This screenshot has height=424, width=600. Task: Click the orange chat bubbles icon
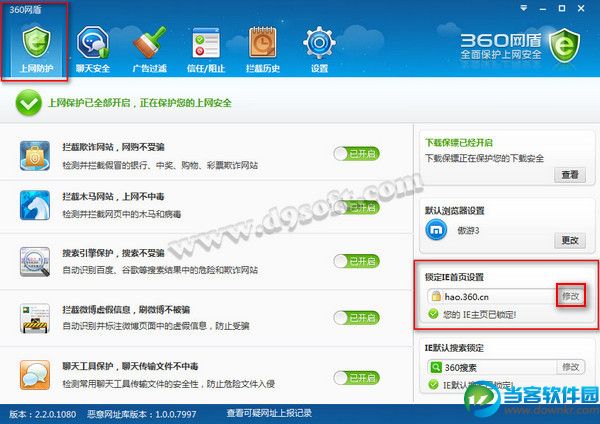click(35, 375)
